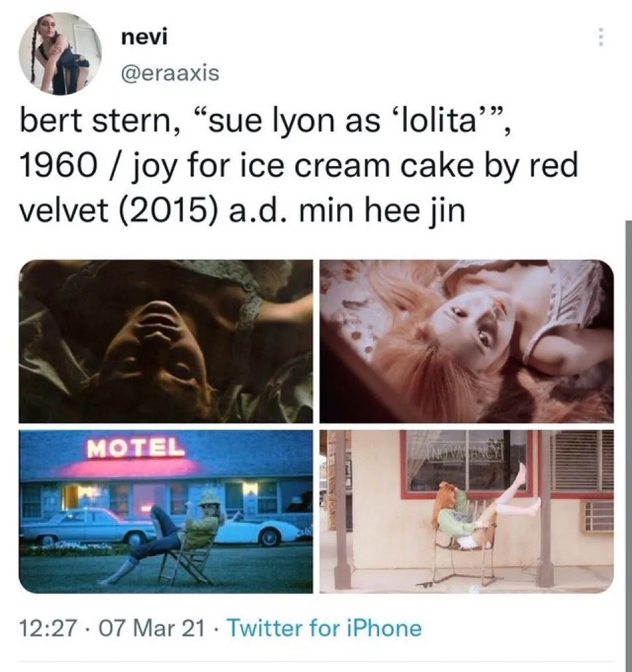Image resolution: width=632 pixels, height=672 pixels.
Task: Open nevi's round profile picture
Action: [60, 54]
